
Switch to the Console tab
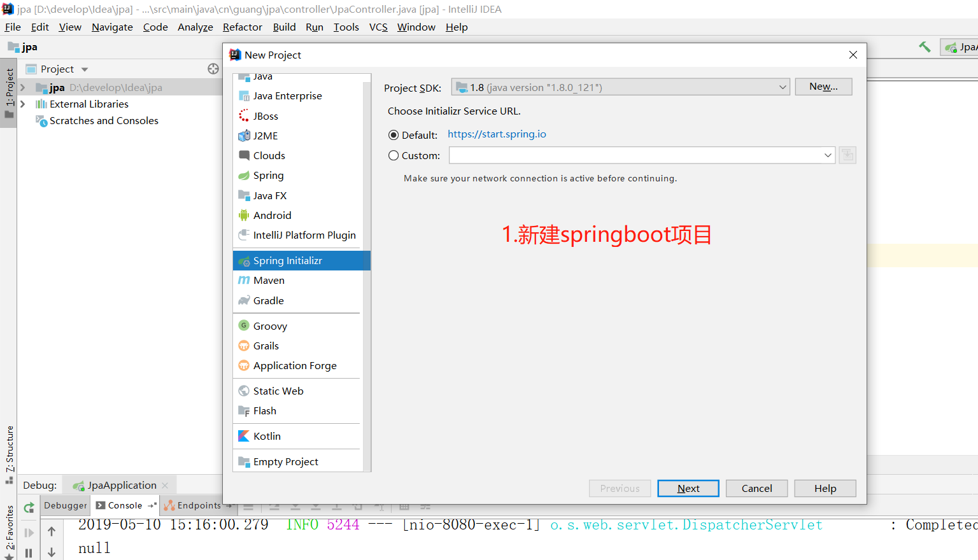point(125,505)
